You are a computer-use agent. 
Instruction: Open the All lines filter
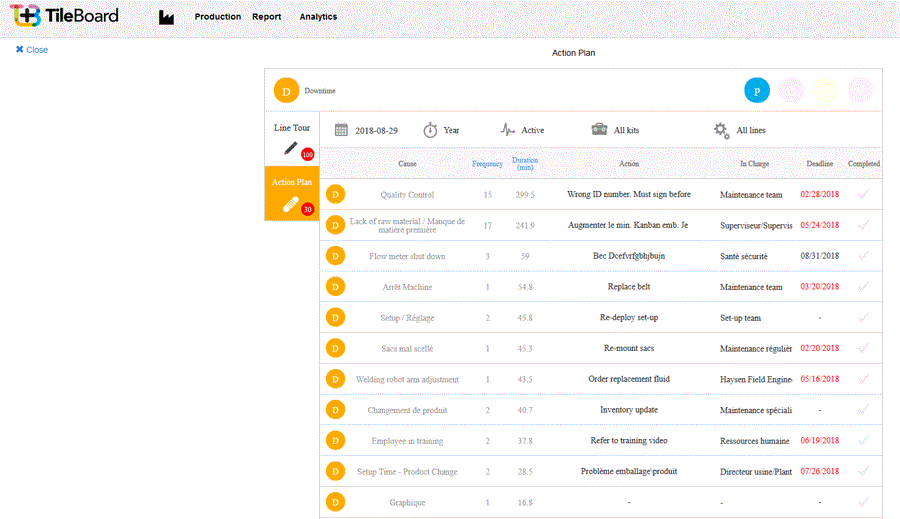(x=751, y=130)
